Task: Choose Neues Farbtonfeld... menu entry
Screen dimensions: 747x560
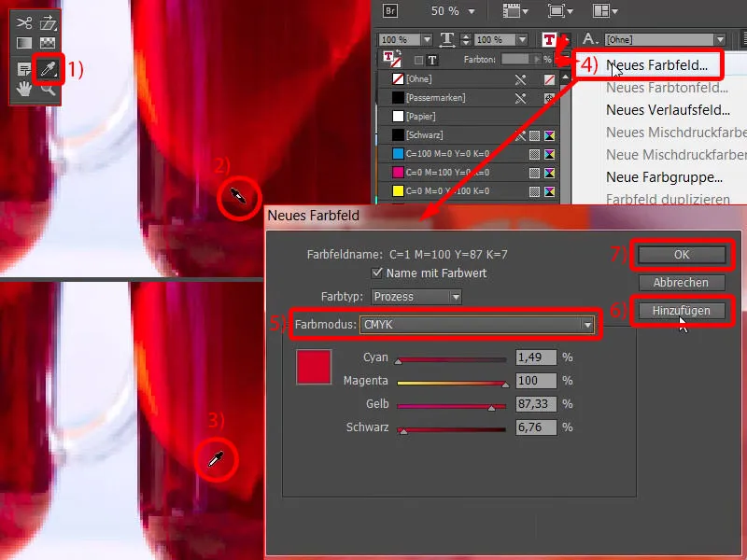Action: (x=667, y=88)
